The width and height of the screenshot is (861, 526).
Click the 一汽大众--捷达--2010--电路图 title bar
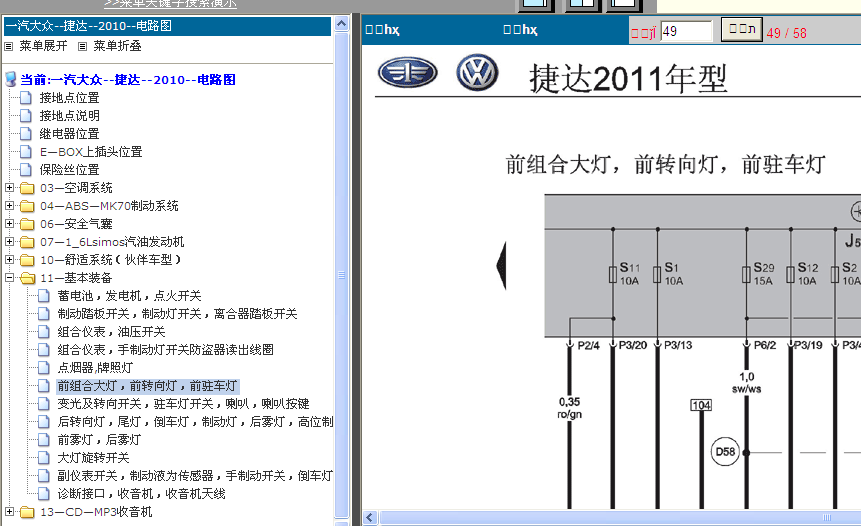tap(167, 26)
